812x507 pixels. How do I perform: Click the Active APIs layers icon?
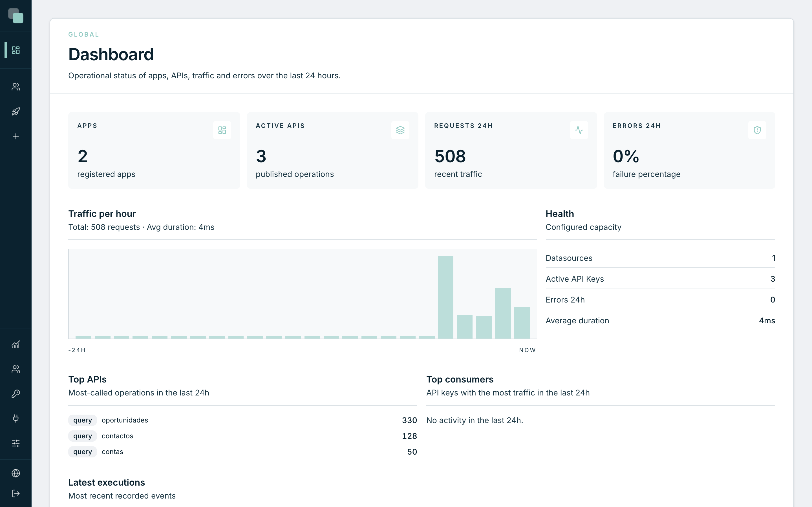click(x=400, y=130)
